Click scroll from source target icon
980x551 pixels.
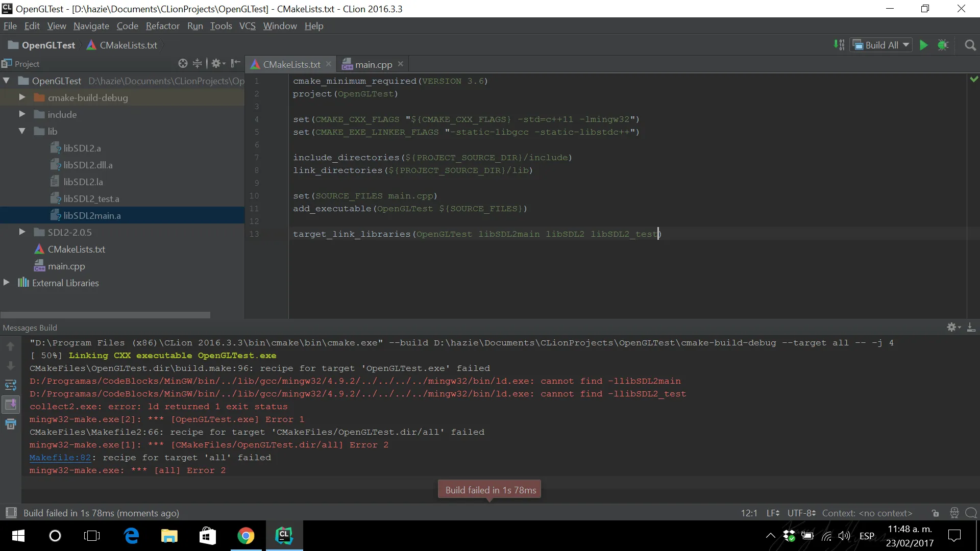tap(183, 63)
